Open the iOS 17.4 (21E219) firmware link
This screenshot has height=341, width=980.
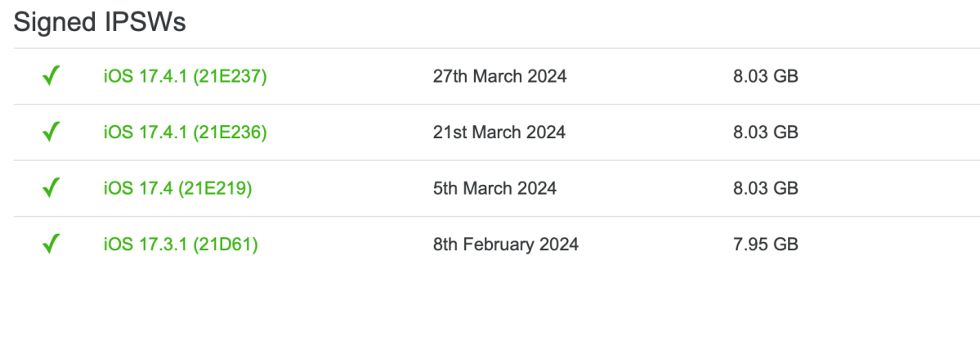tap(177, 188)
